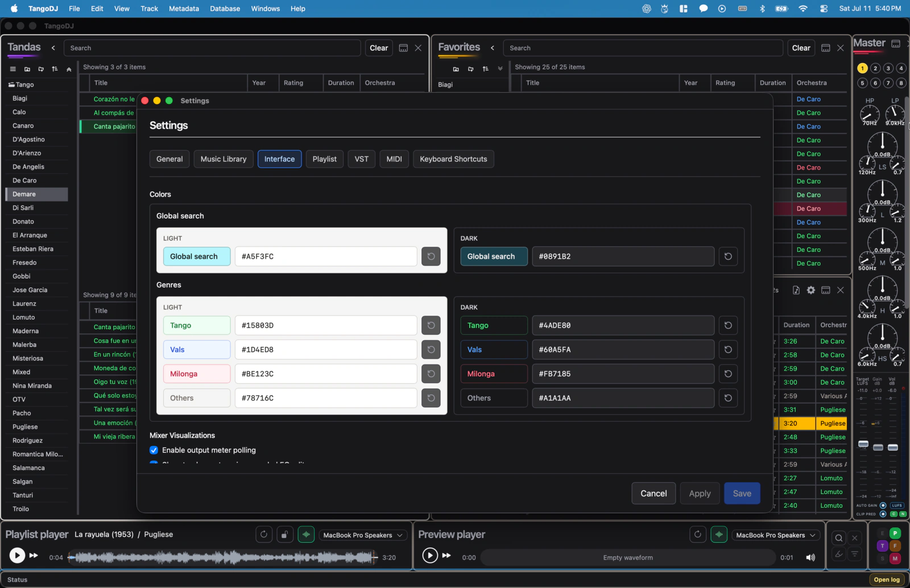
Task: Click the Wi-Fi menu bar icon
Action: [803, 9]
